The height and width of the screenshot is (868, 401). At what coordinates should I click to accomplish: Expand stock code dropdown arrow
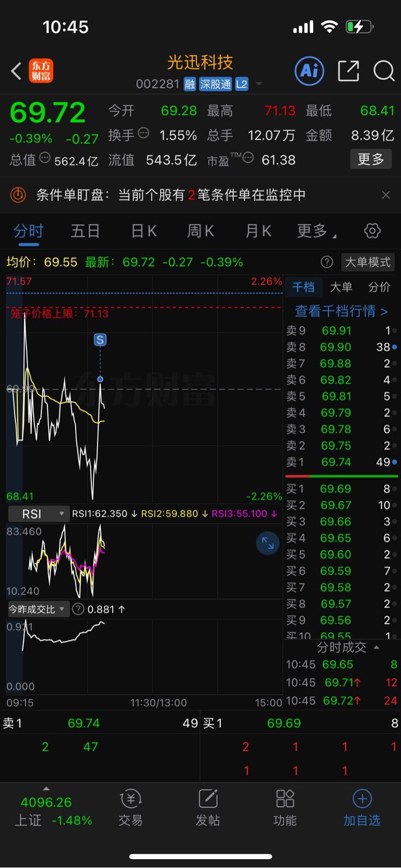(x=259, y=84)
